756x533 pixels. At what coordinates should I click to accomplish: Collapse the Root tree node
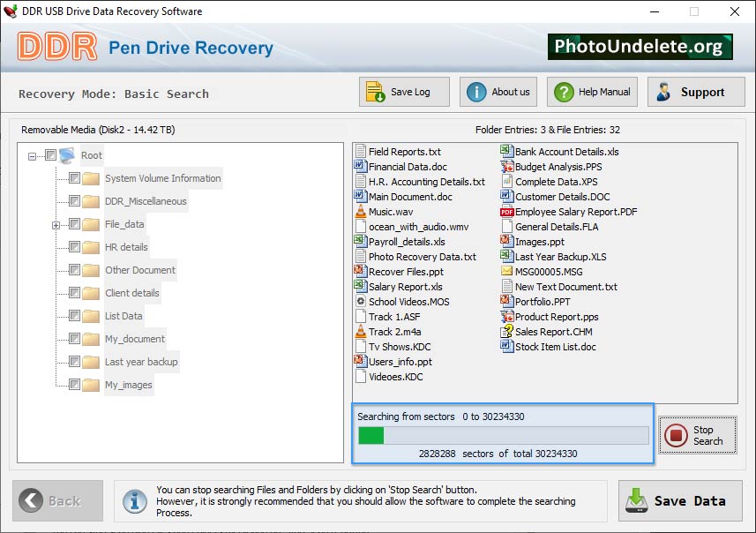[32, 156]
